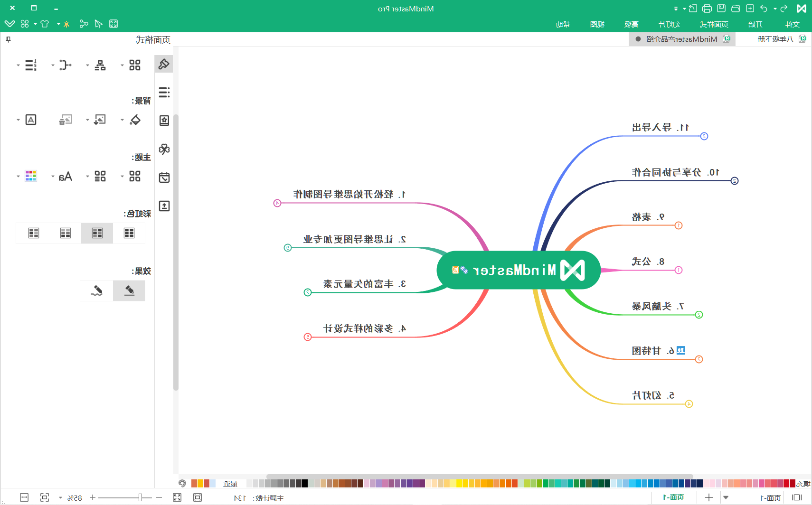
Task: Add a new page with the plus button
Action: tap(709, 497)
